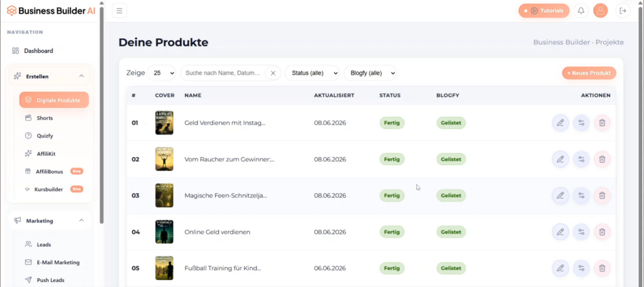Click the logout icon
Screen dimensions: 644x287
pyautogui.click(x=623, y=11)
